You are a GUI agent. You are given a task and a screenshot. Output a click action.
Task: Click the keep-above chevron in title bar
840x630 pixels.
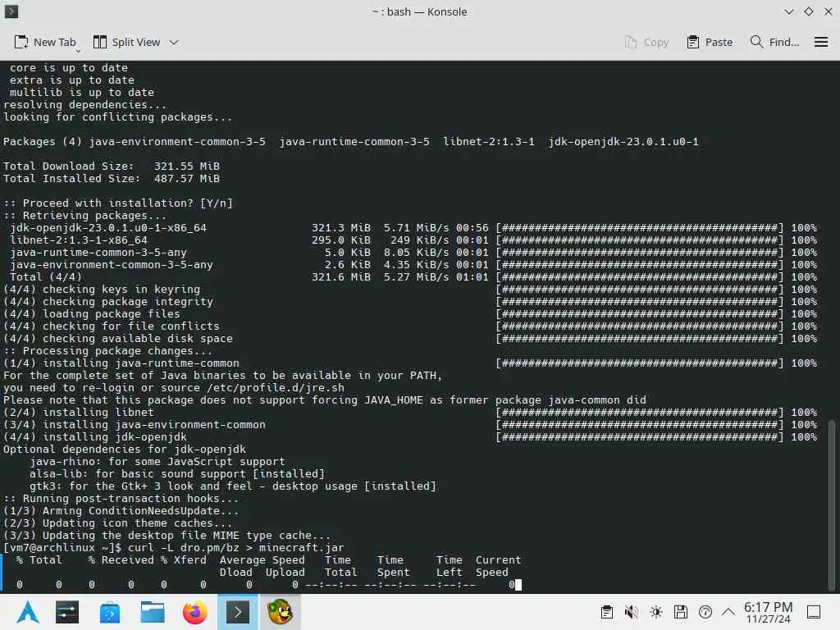(788, 11)
